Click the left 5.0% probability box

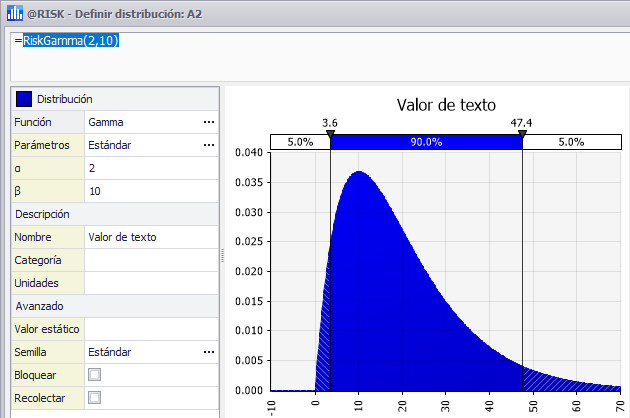click(300, 142)
